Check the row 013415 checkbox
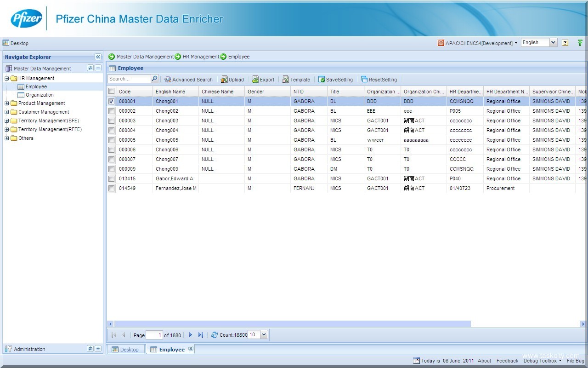The image size is (588, 368). click(x=111, y=178)
